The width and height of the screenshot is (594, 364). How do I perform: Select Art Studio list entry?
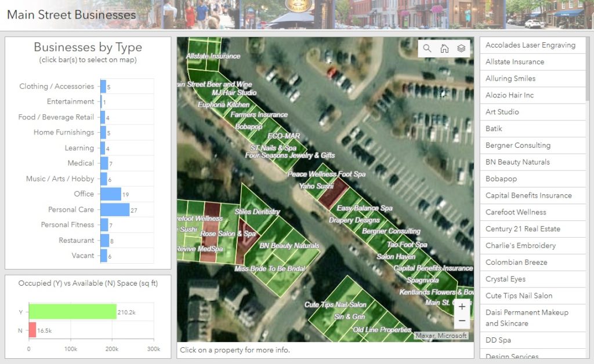click(533, 112)
